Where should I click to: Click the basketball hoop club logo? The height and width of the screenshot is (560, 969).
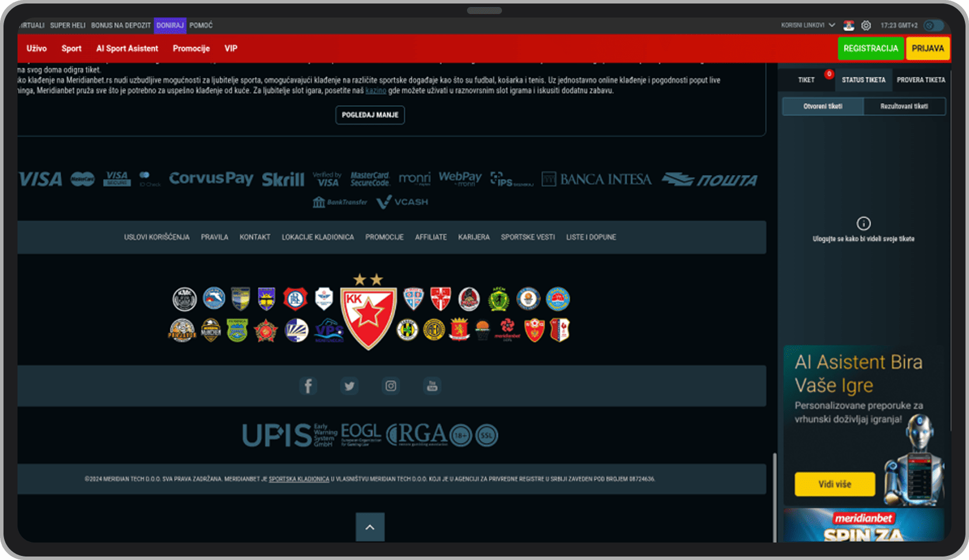tap(482, 330)
